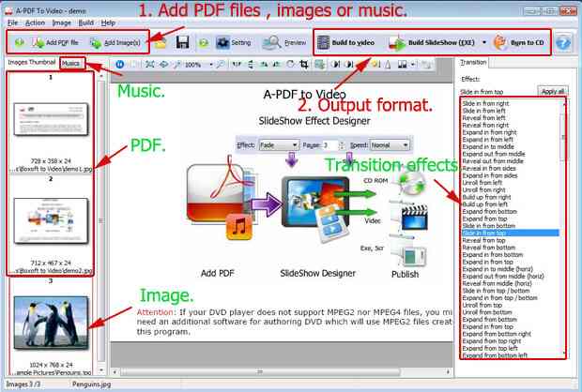
Task: Open the dropdown arrow next to Build SlideShow
Action: [x=484, y=42]
